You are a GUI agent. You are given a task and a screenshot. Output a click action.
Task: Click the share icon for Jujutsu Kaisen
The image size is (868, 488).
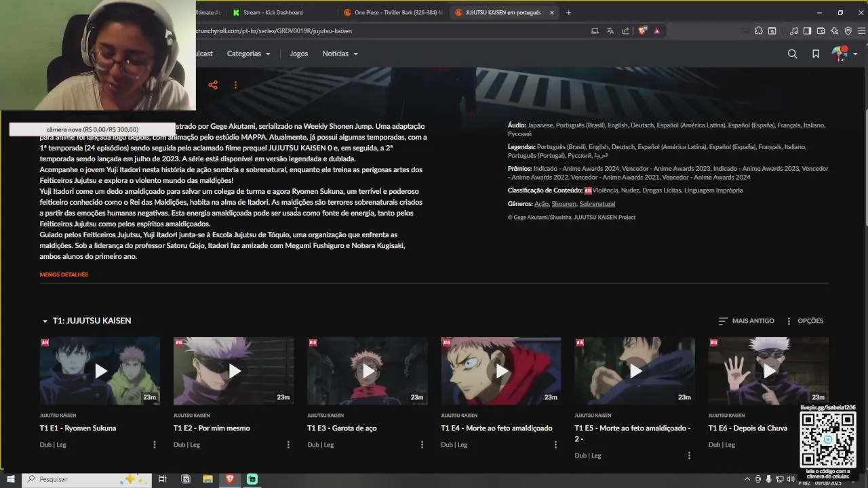point(213,85)
